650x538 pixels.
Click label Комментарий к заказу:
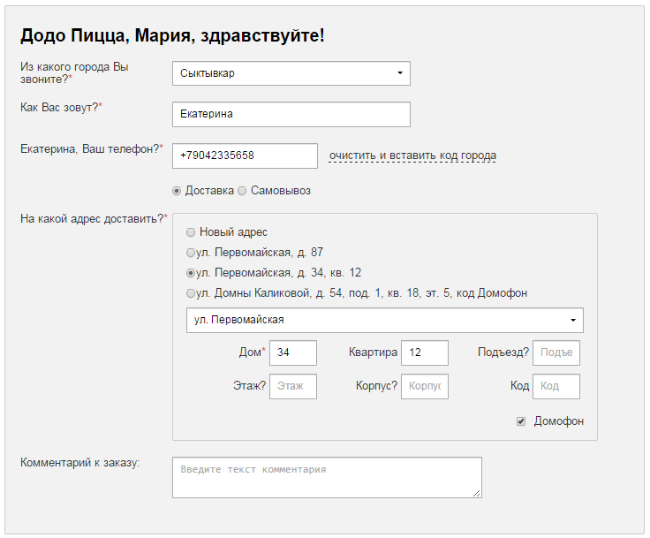(80, 463)
